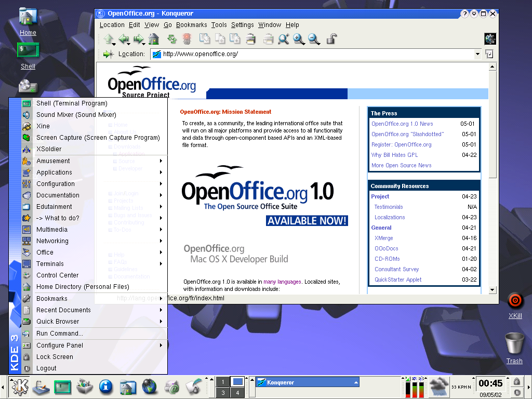The height and width of the screenshot is (399, 532).
Task: Click the 00:45 clock on panel
Action: (x=490, y=383)
